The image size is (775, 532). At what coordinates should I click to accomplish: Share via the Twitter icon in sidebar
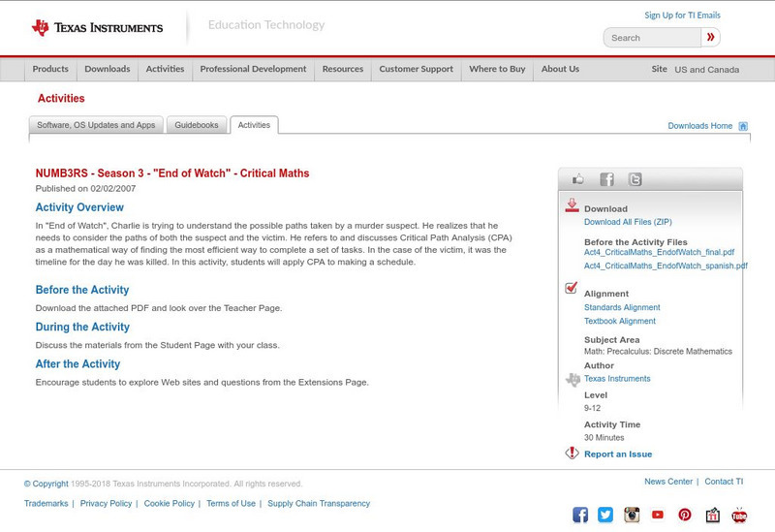635,179
